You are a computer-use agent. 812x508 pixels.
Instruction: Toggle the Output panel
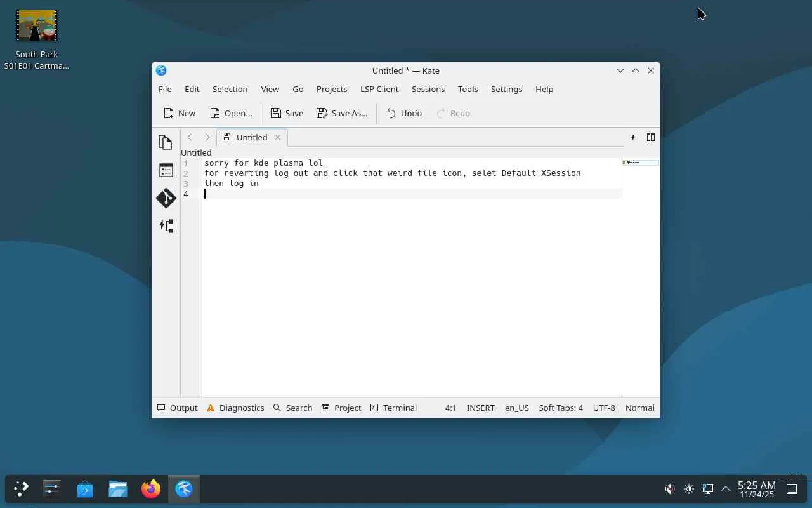(x=178, y=408)
